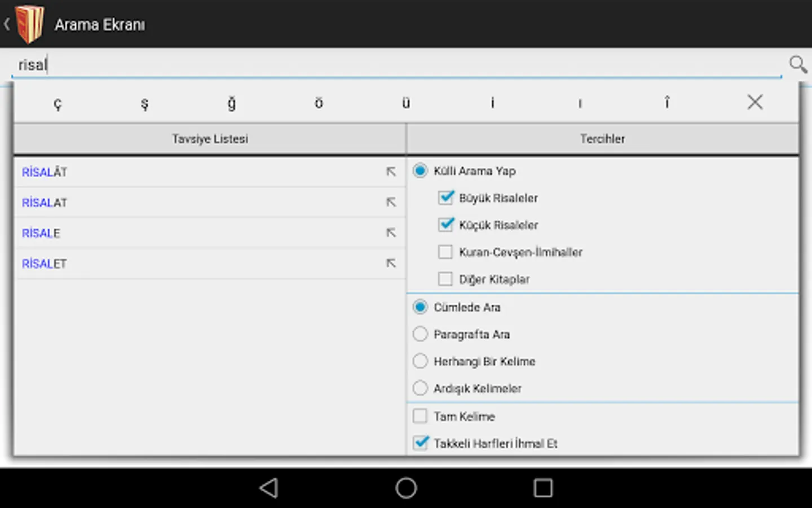This screenshot has height=508, width=812.
Task: Tap the magnifier search icon
Action: click(x=797, y=64)
